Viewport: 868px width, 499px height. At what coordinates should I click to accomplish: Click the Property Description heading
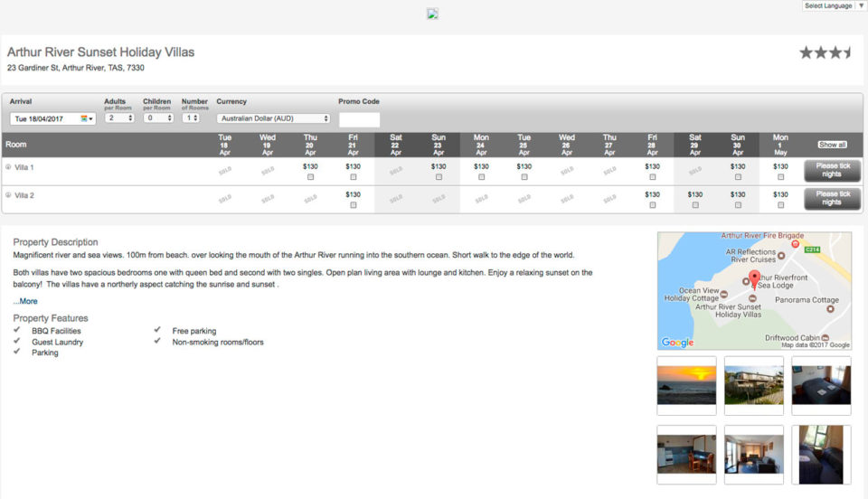(55, 241)
